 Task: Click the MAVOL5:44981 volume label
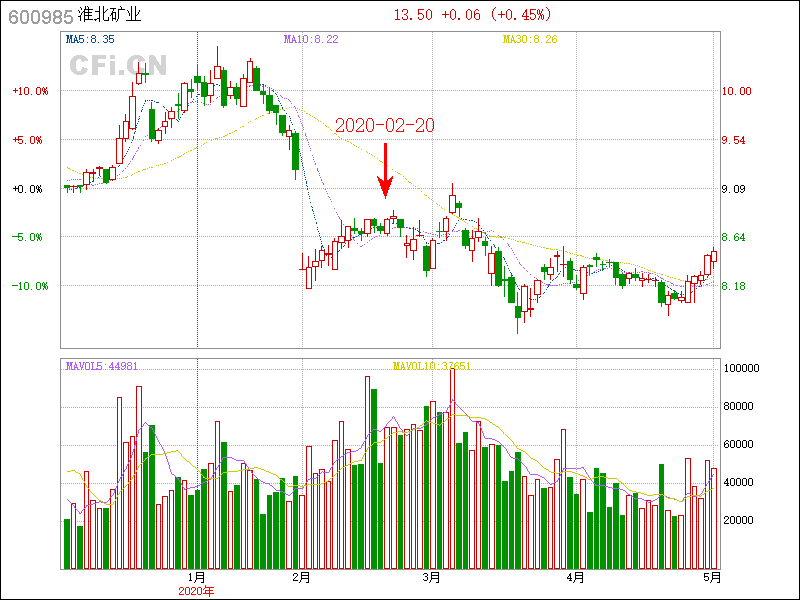[x=101, y=366]
